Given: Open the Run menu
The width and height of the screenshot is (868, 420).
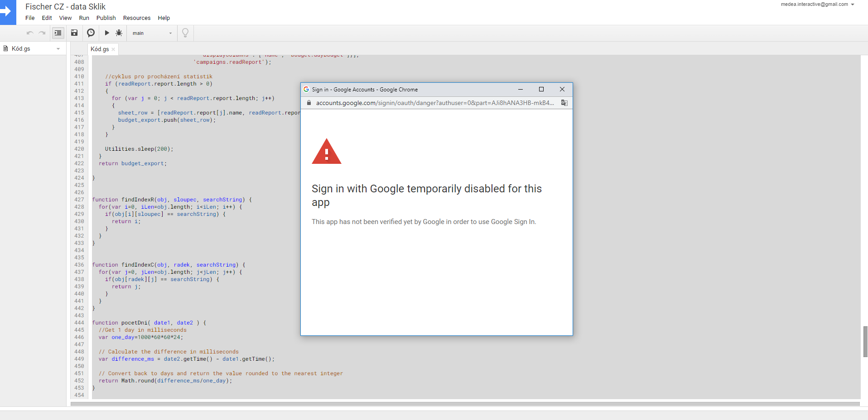Looking at the screenshot, I should (84, 18).
